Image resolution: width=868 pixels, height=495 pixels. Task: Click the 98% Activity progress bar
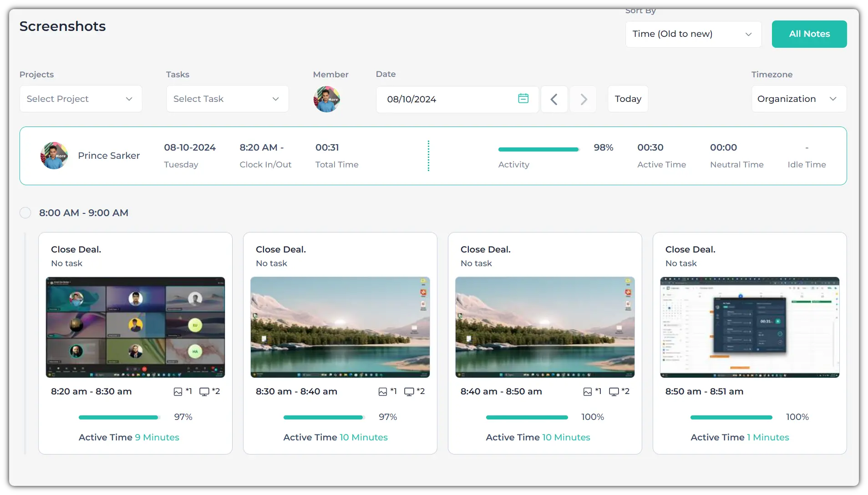538,149
